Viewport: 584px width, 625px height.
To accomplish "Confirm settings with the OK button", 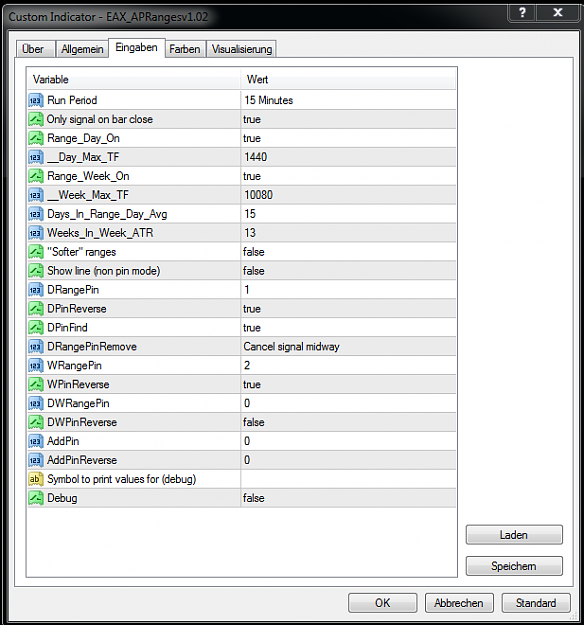I will pos(383,603).
